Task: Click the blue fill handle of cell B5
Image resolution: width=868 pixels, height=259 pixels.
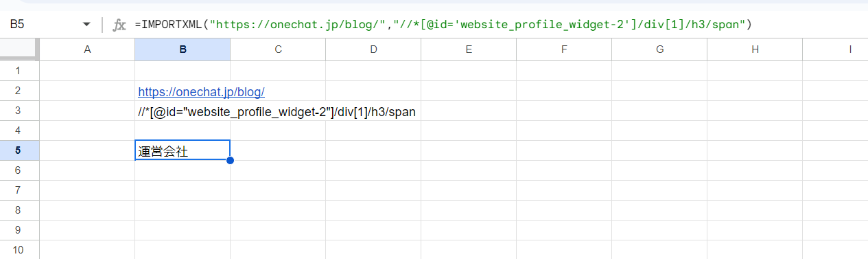Action: point(230,160)
